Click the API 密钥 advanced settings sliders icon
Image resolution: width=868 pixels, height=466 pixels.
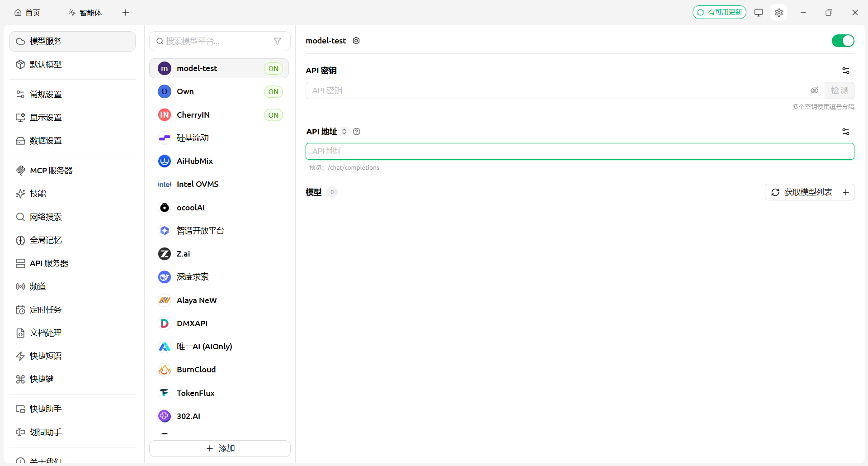pyautogui.click(x=846, y=71)
